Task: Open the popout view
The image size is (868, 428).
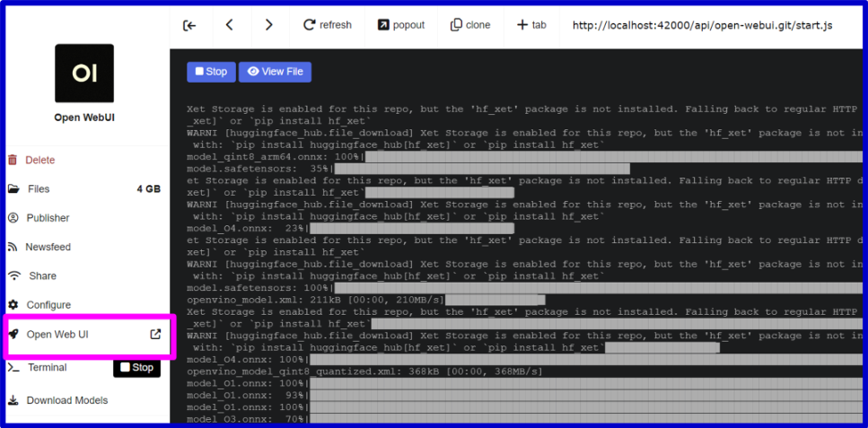Action: (x=401, y=25)
